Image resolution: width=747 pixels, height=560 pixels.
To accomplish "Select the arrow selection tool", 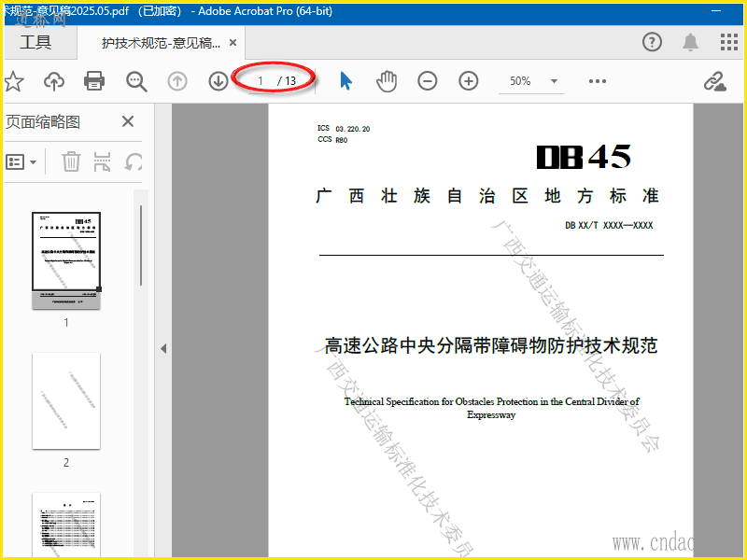I will [x=346, y=81].
